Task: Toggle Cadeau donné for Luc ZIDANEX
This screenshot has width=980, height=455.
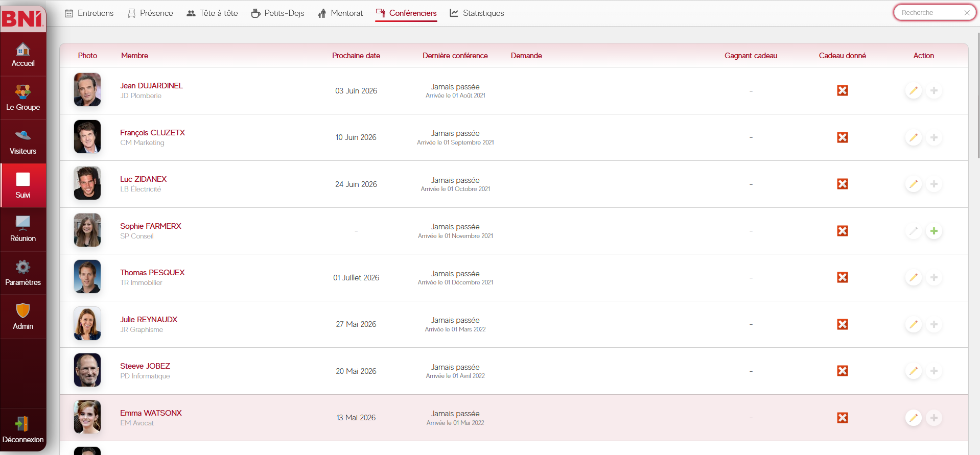Action: [x=843, y=184]
